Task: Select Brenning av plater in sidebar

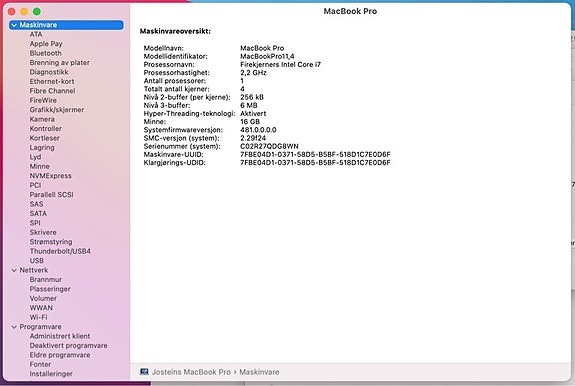Action: [59, 63]
